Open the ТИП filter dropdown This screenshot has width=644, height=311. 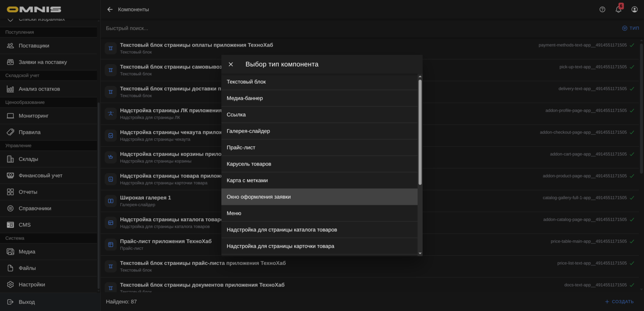coord(631,28)
